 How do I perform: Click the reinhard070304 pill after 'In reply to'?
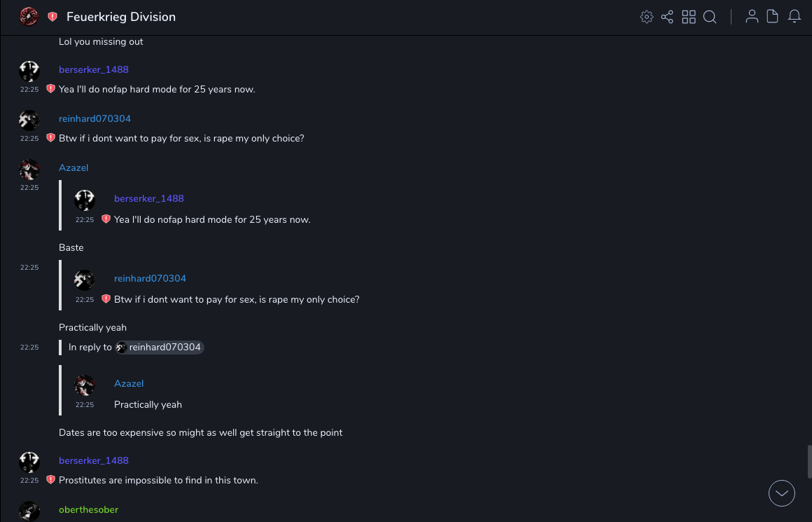click(160, 348)
